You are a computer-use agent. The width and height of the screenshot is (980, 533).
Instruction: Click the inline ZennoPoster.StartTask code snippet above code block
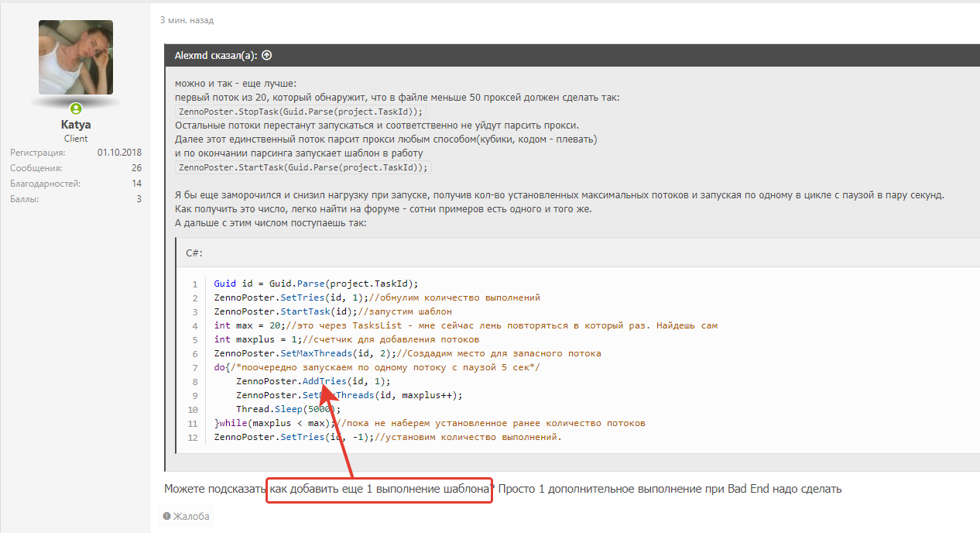coord(303,167)
